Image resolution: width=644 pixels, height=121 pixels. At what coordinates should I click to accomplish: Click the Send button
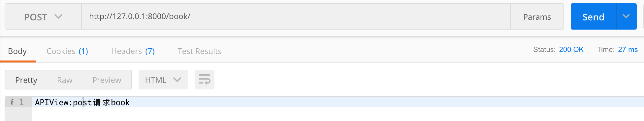[x=593, y=16]
